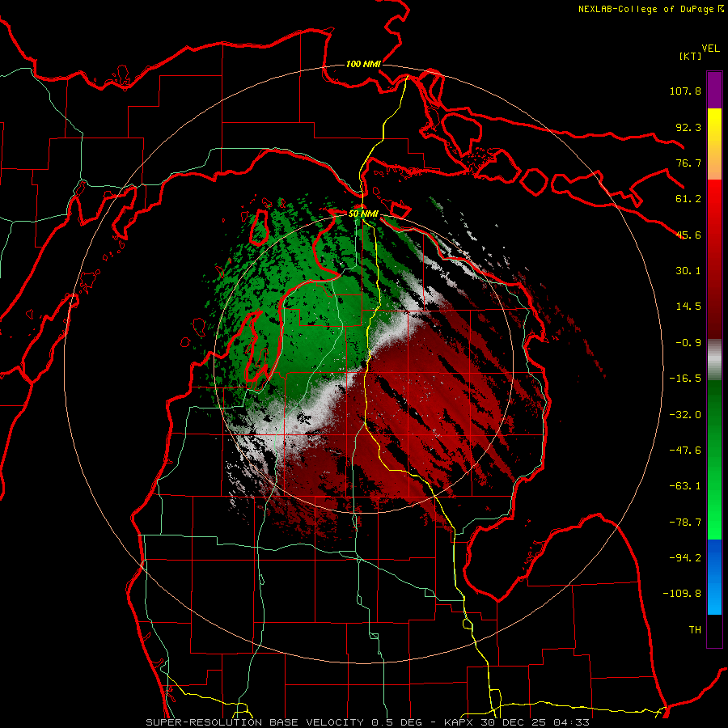The width and height of the screenshot is (728, 728).
Task: Click the white zero-velocity band on radar
Action: 325,400
